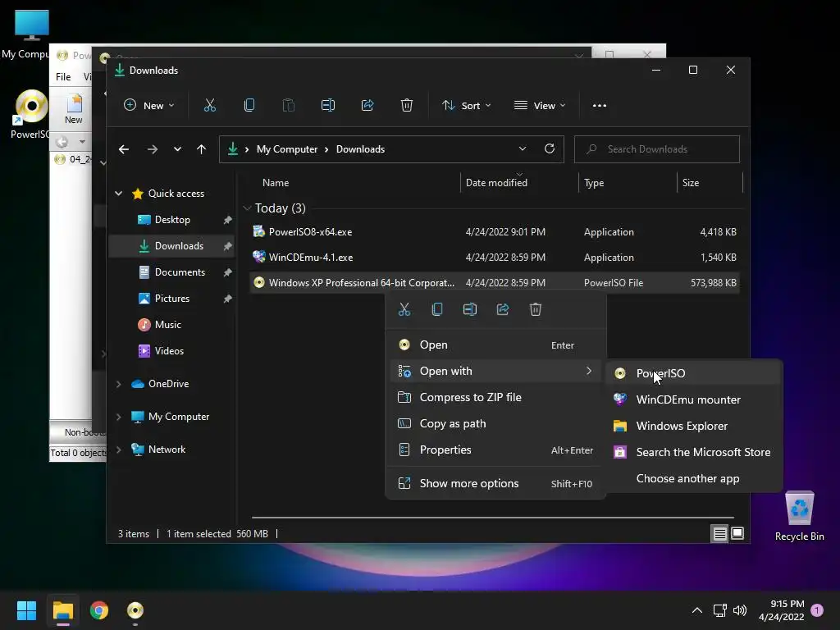Viewport: 840px width, 630px height.
Task: Click Delete icon in the context menu
Action: (x=535, y=309)
